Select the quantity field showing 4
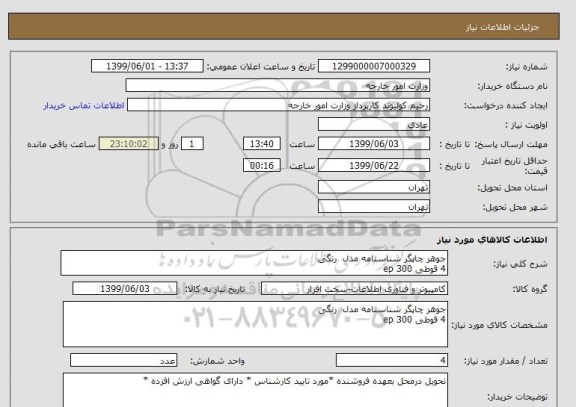The height and width of the screenshot is (407, 576). [392, 360]
